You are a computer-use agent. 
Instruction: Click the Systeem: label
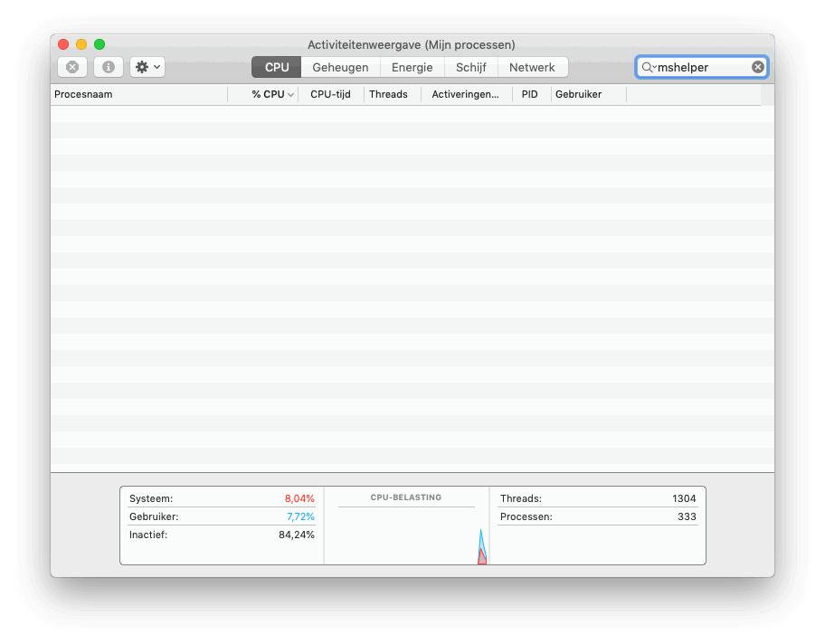coord(151,498)
